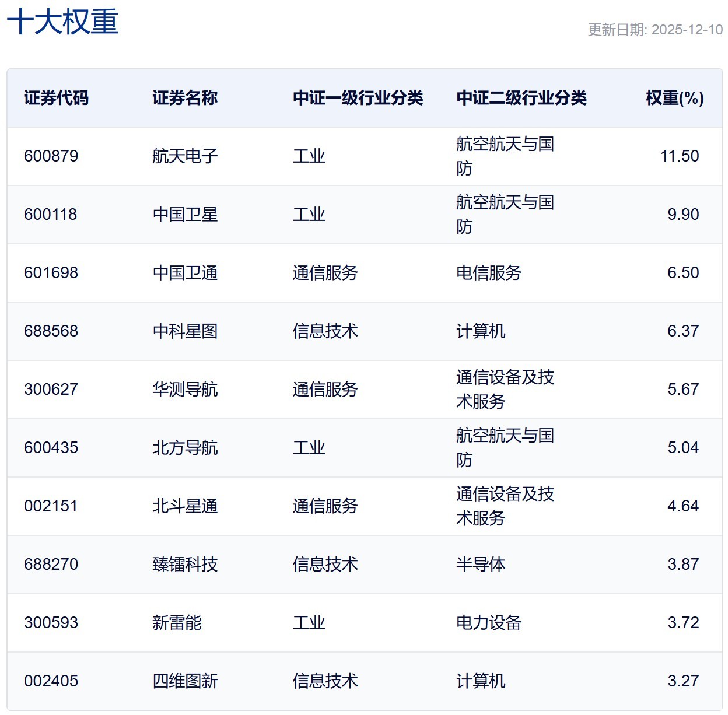The height and width of the screenshot is (715, 728).
Task: Open stock code 600879
Action: click(51, 156)
